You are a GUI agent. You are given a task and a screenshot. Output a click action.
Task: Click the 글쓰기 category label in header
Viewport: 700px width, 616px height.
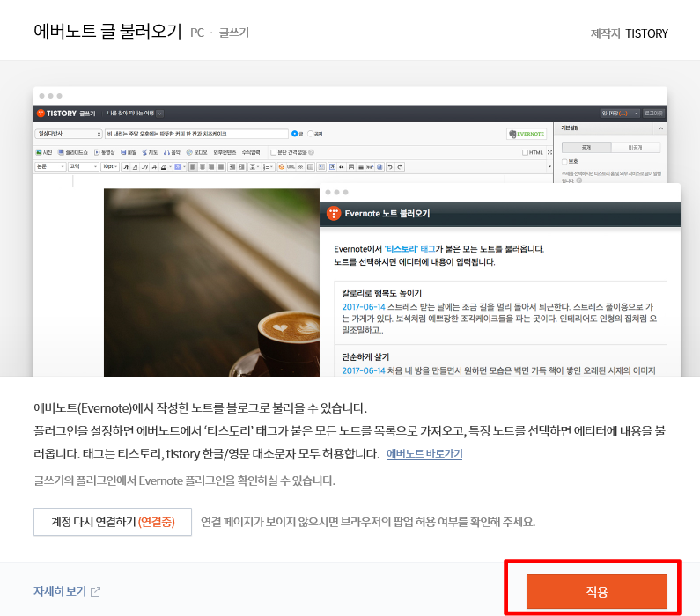click(x=234, y=33)
